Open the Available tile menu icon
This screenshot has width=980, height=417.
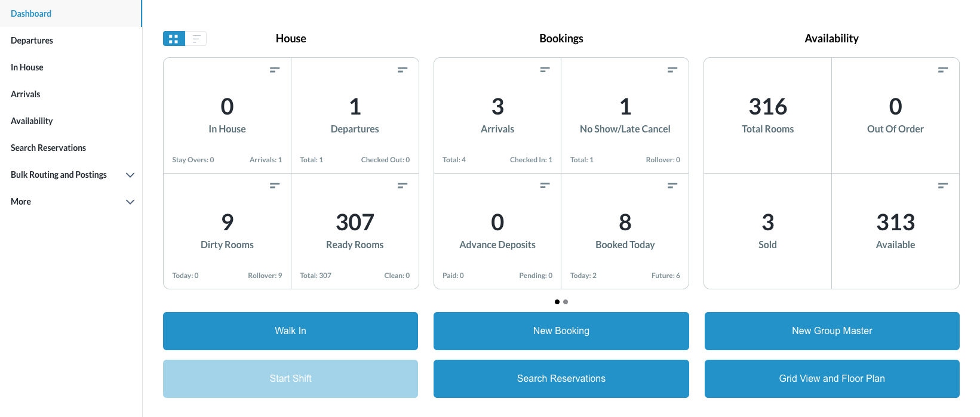pos(943,186)
